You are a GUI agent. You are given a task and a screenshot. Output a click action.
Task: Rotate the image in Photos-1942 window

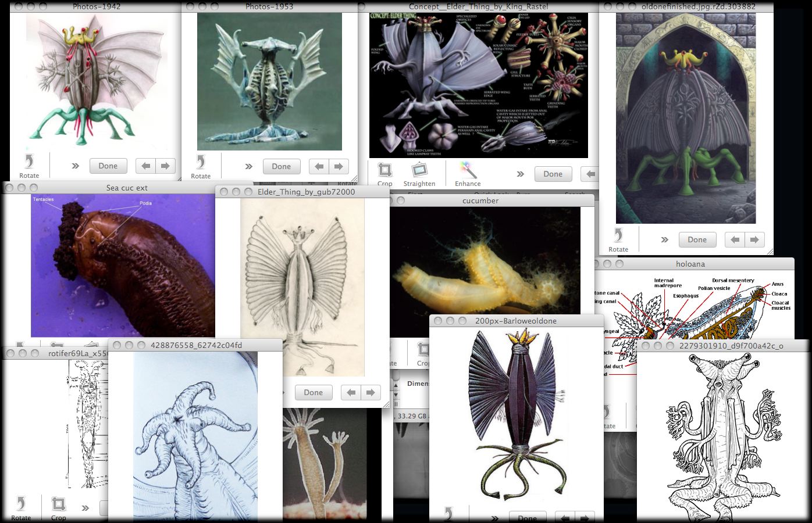29,166
